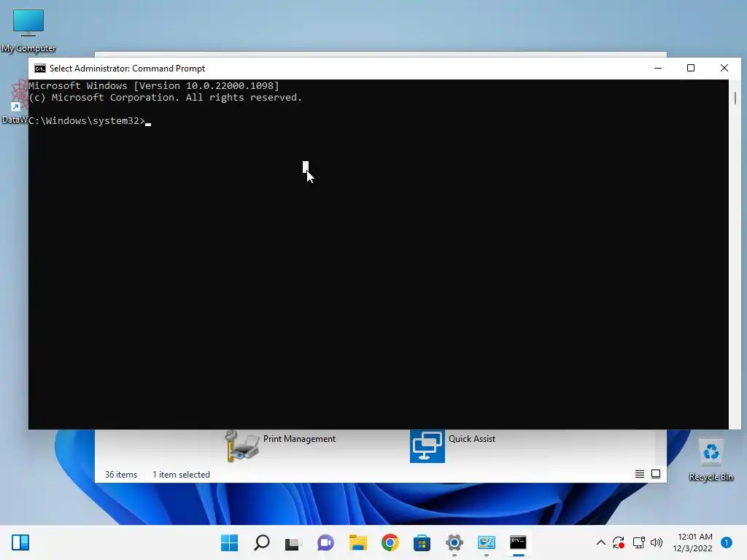
Task: Click the Microsoft copyright line in console
Action: [x=166, y=98]
